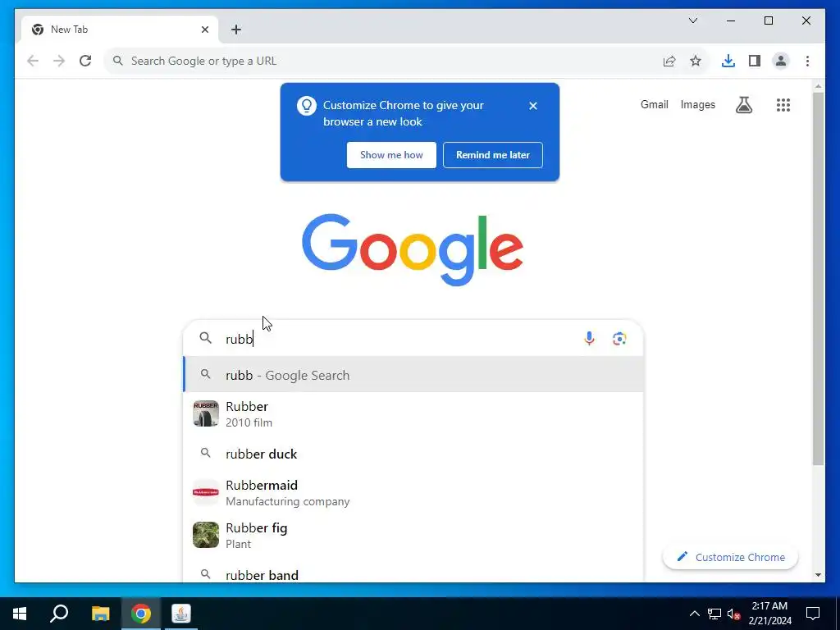Show hidden system tray icons
The image size is (840, 630).
click(x=694, y=614)
